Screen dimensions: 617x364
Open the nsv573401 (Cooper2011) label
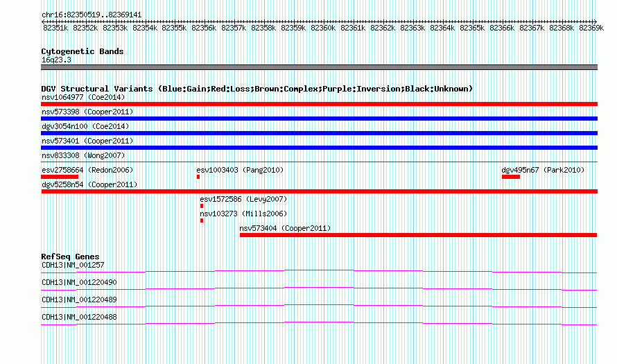click(87, 141)
